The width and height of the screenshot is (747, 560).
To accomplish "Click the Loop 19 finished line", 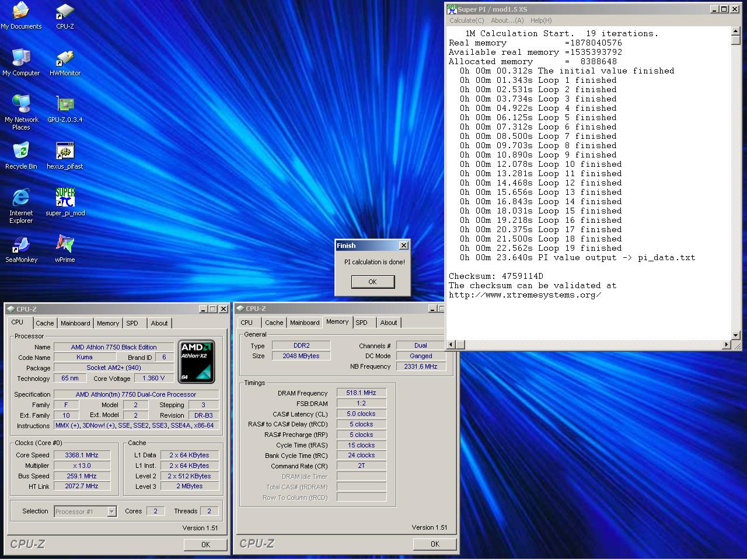I will [x=538, y=248].
